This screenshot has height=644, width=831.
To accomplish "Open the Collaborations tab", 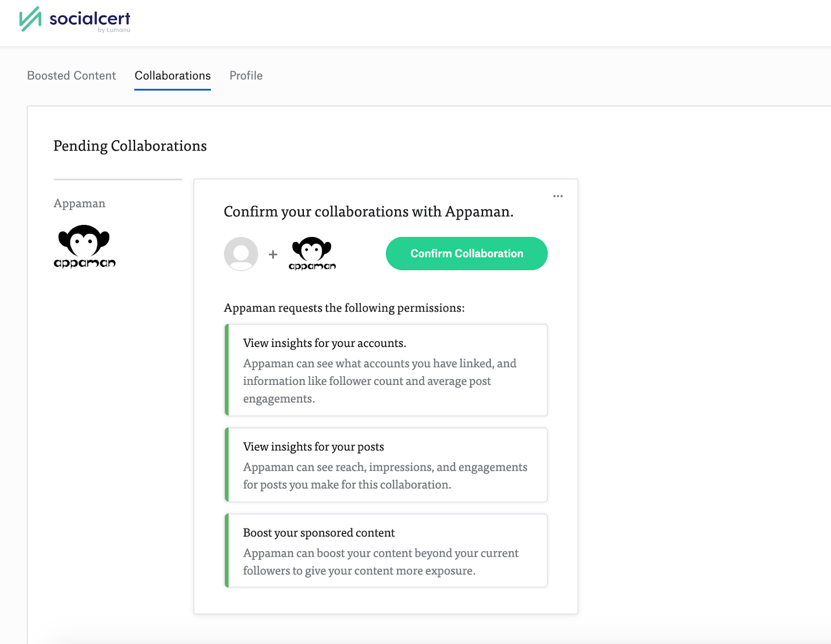I will [x=172, y=76].
